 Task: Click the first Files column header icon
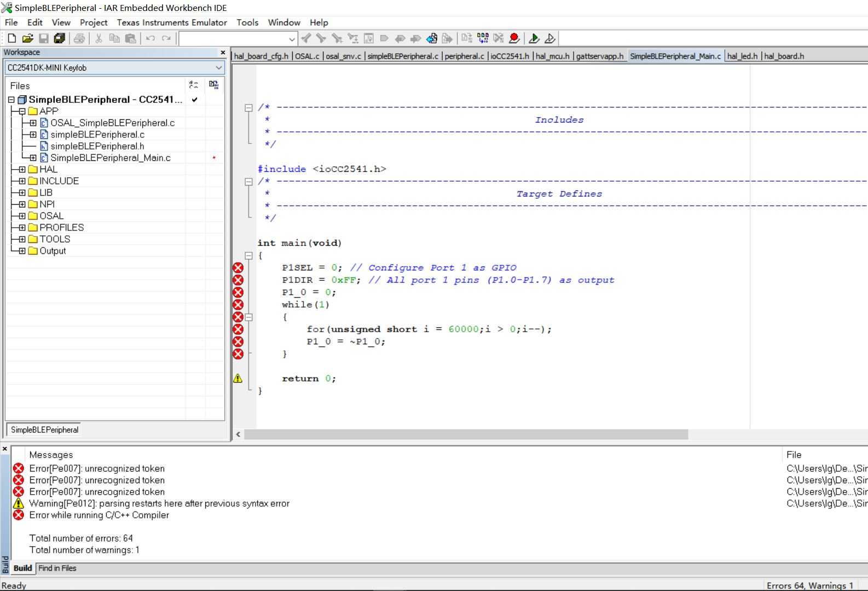tap(194, 85)
